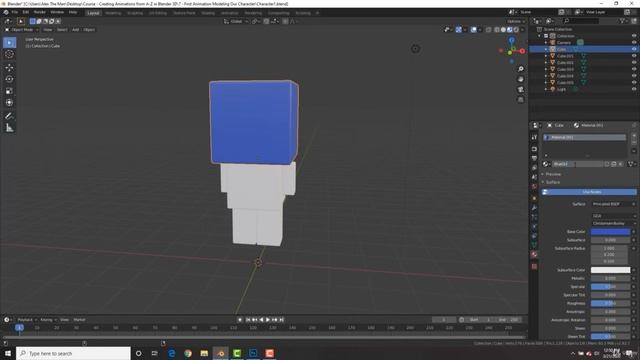Viewport: 640px width, 360px height.
Task: Switch to the Sculpting workspace tab
Action: tap(135, 13)
